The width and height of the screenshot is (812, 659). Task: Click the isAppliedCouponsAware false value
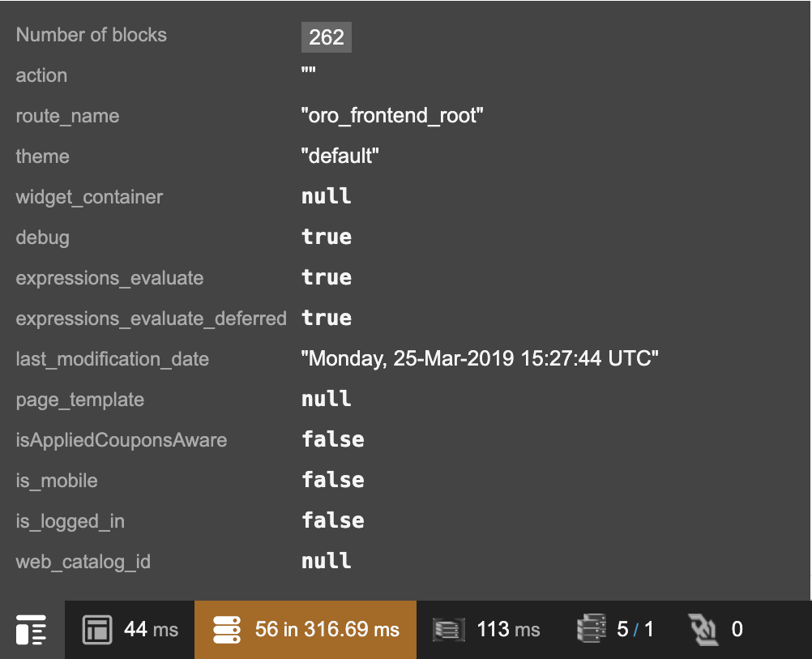tap(333, 440)
